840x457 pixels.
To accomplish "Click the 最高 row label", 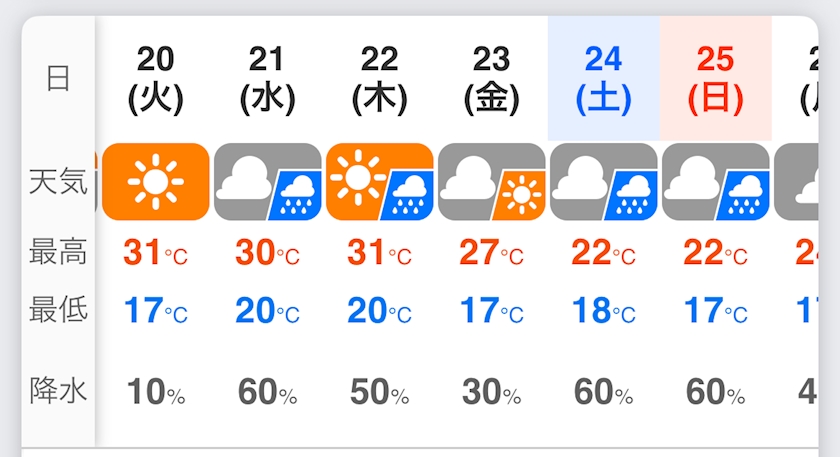I will (x=58, y=252).
